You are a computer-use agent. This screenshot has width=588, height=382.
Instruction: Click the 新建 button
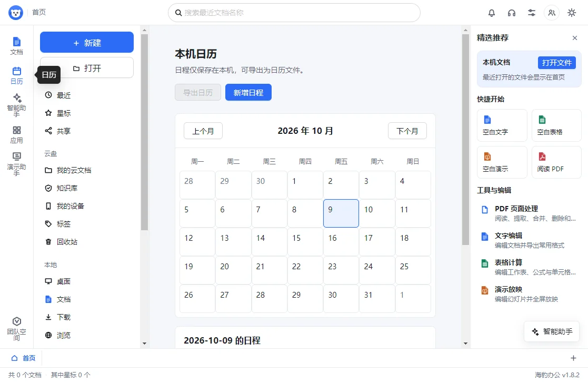pyautogui.click(x=87, y=42)
